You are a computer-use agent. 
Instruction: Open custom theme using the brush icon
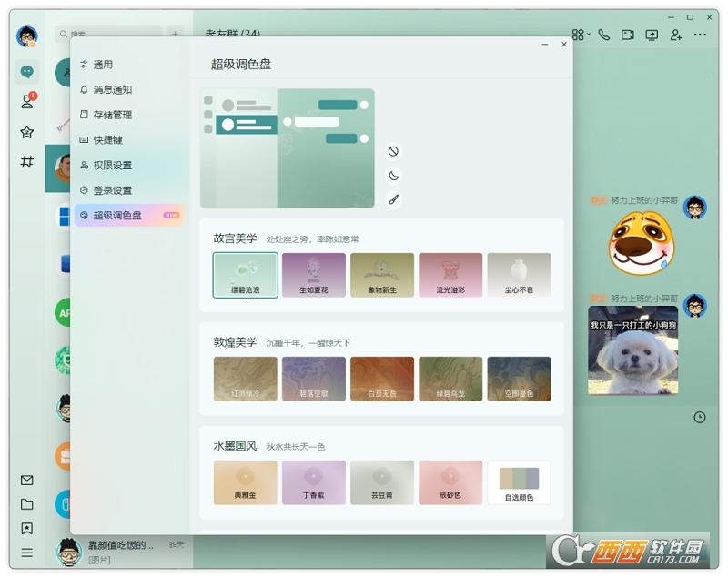click(x=393, y=199)
